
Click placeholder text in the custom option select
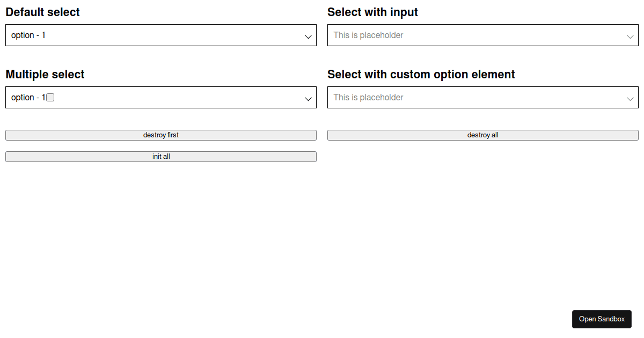coord(368,98)
